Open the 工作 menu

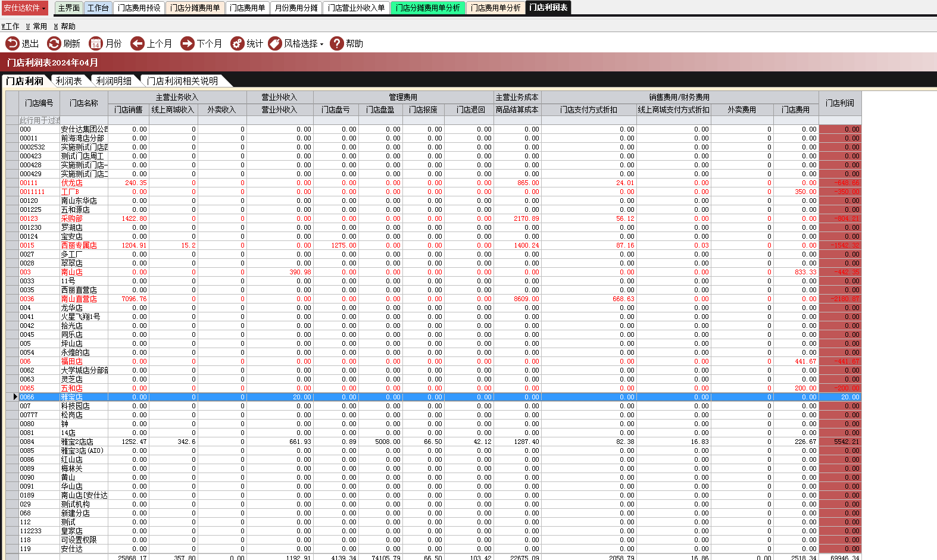click(11, 26)
